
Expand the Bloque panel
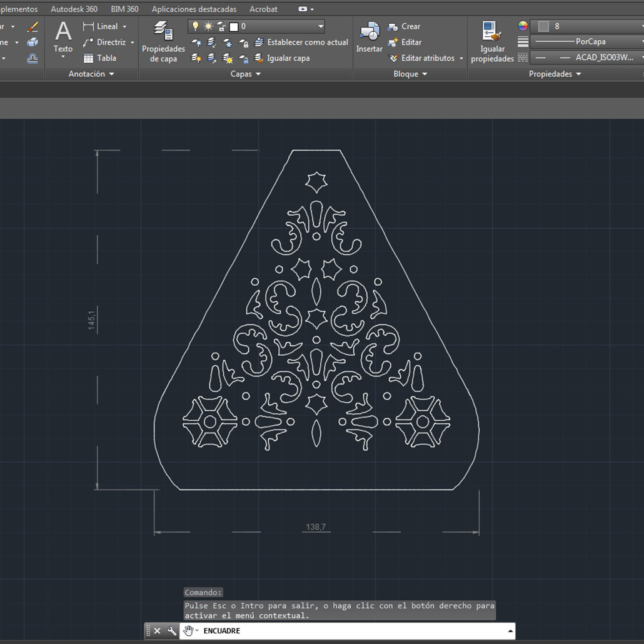pyautogui.click(x=410, y=74)
